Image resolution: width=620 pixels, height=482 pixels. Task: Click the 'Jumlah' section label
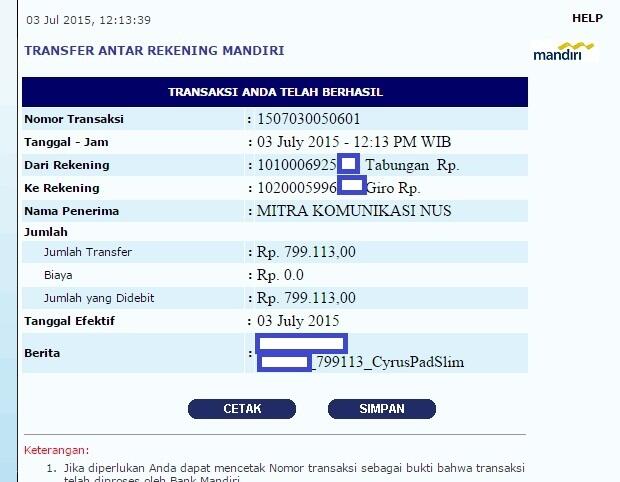point(46,232)
